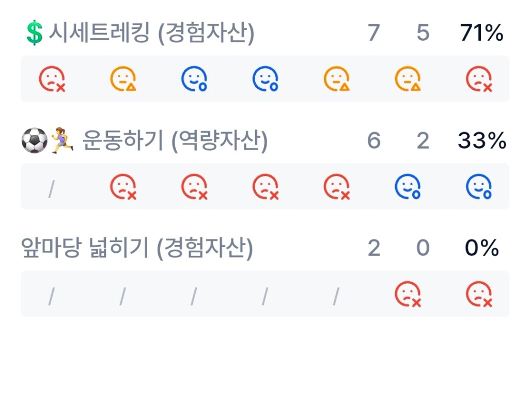The height and width of the screenshot is (420, 530).
Task: Click the 71% completion rate
Action: (x=481, y=33)
